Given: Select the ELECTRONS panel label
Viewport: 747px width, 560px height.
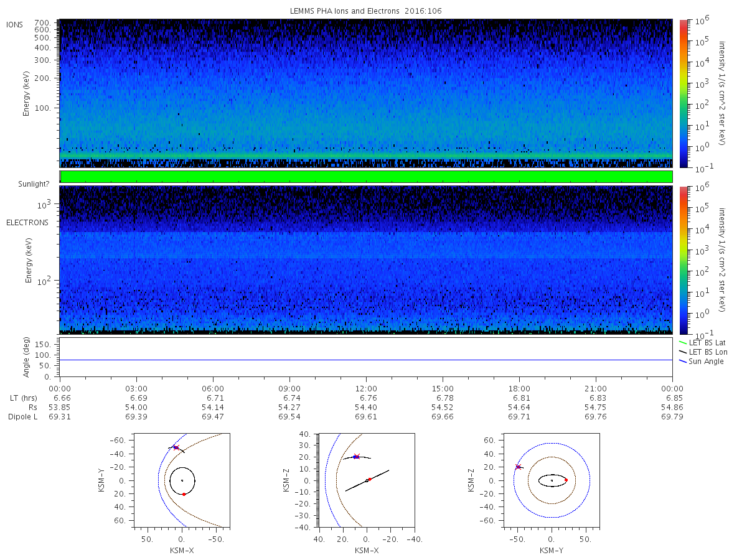Looking at the screenshot, I should [27, 222].
